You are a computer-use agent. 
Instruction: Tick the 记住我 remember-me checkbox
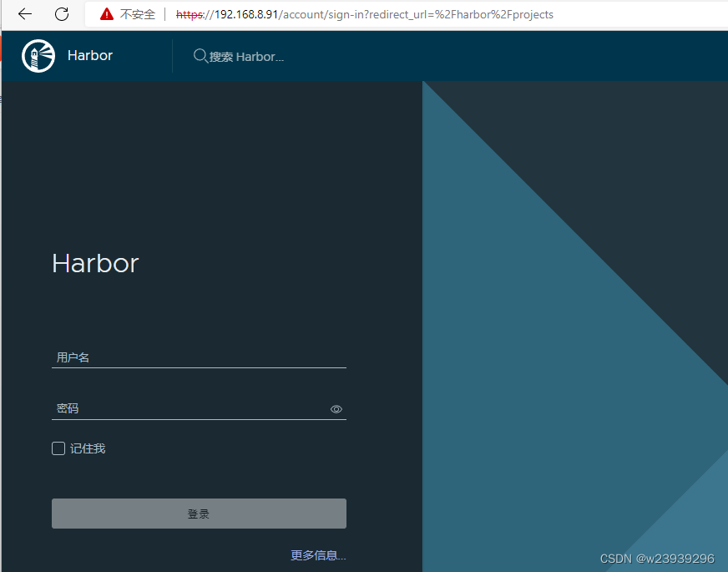58,448
